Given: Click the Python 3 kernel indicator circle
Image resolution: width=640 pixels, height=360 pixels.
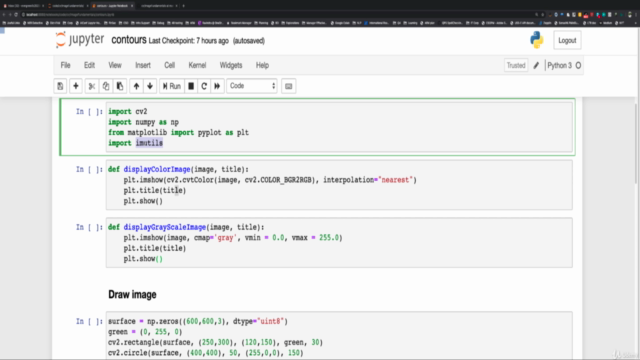Looking at the screenshot, I should pyautogui.click(x=578, y=65).
